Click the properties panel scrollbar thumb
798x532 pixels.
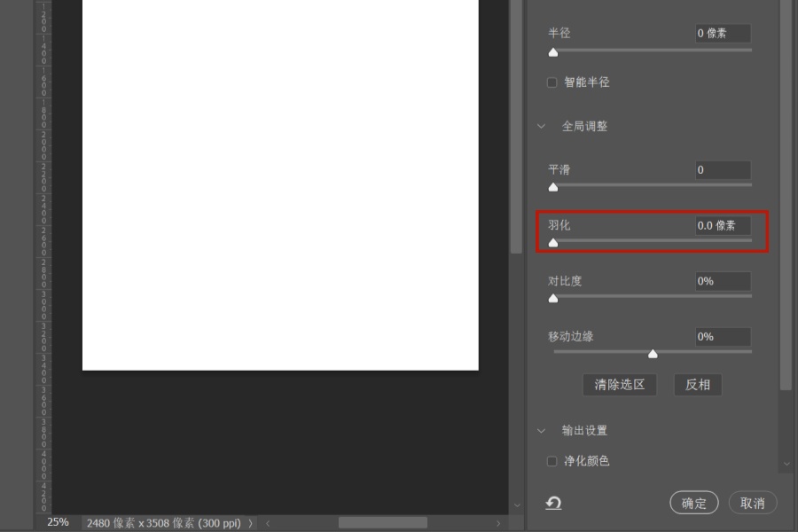786,195
